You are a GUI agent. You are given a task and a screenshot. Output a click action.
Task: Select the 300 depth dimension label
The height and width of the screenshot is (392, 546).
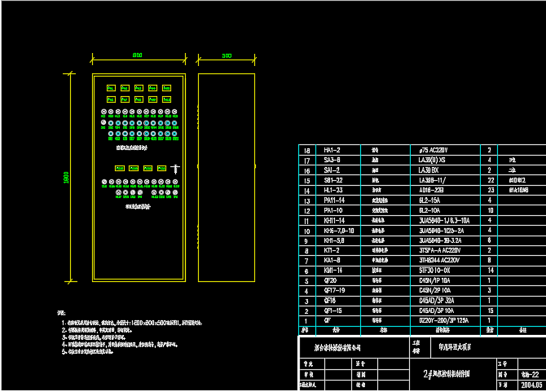[226, 54]
